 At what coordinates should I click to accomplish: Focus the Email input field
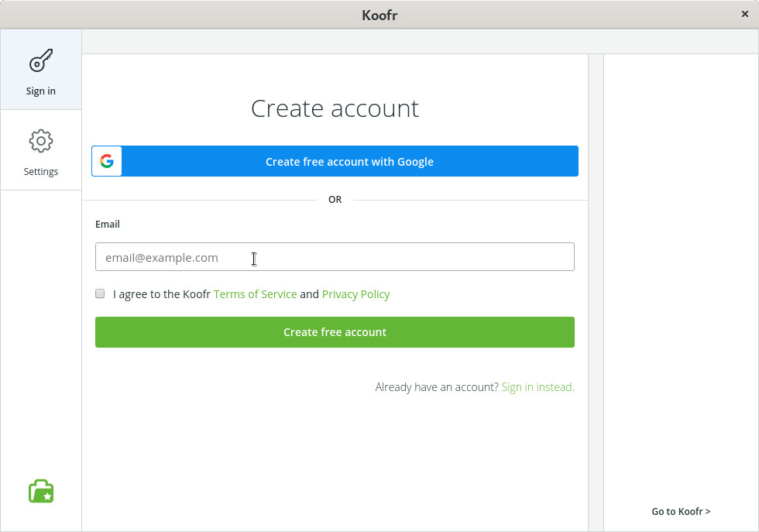[335, 257]
